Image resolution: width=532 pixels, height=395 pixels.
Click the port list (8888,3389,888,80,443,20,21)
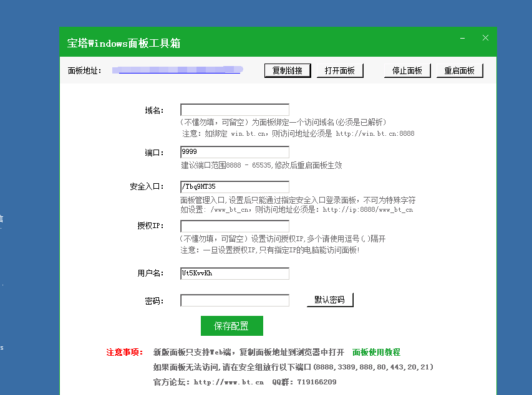pyautogui.click(x=373, y=367)
